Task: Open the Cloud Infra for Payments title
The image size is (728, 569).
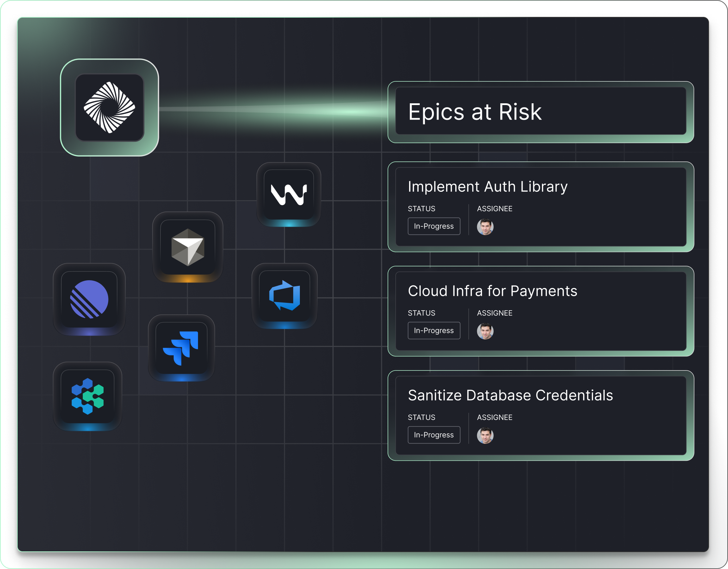Action: tap(492, 291)
